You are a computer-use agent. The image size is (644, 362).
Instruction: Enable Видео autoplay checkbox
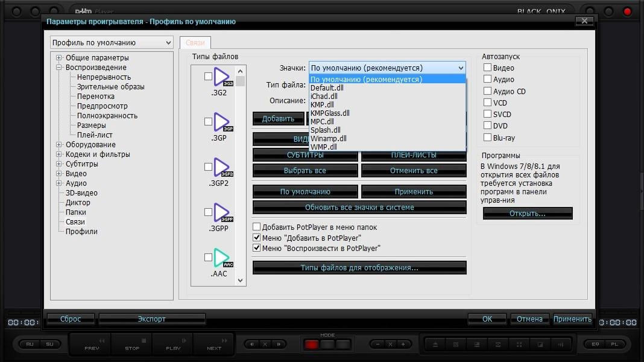[487, 68]
